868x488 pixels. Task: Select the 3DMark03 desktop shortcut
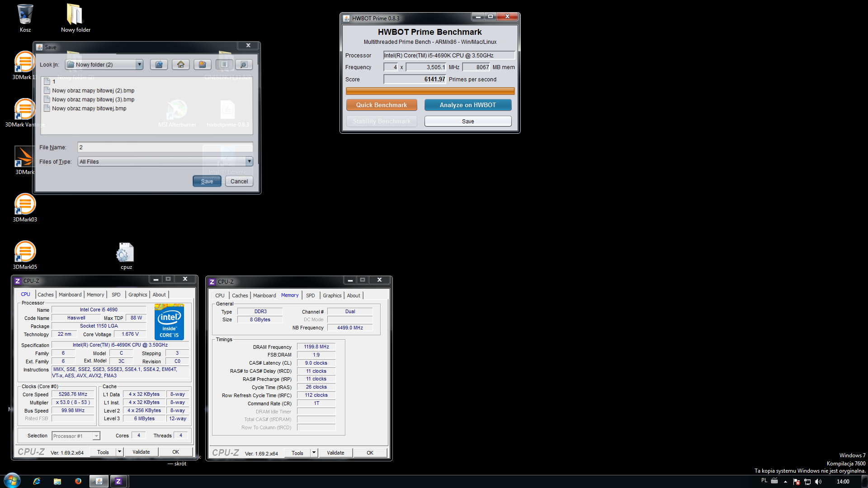pyautogui.click(x=25, y=208)
